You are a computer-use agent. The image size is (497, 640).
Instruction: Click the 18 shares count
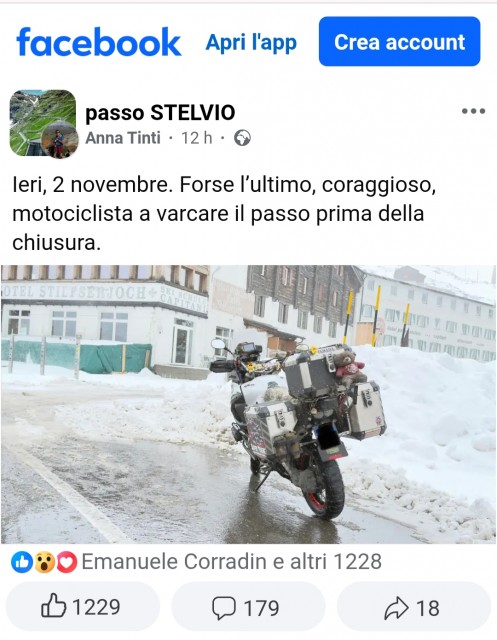coord(428,608)
